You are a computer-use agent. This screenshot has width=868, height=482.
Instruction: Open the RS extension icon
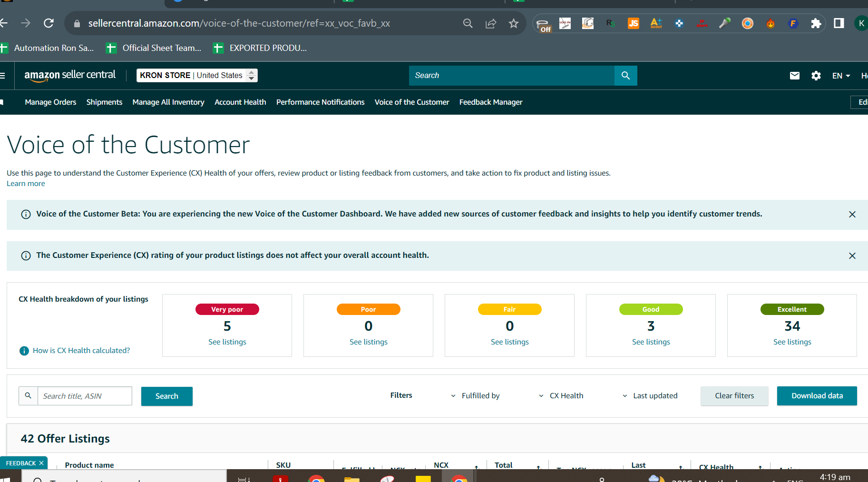pos(611,23)
